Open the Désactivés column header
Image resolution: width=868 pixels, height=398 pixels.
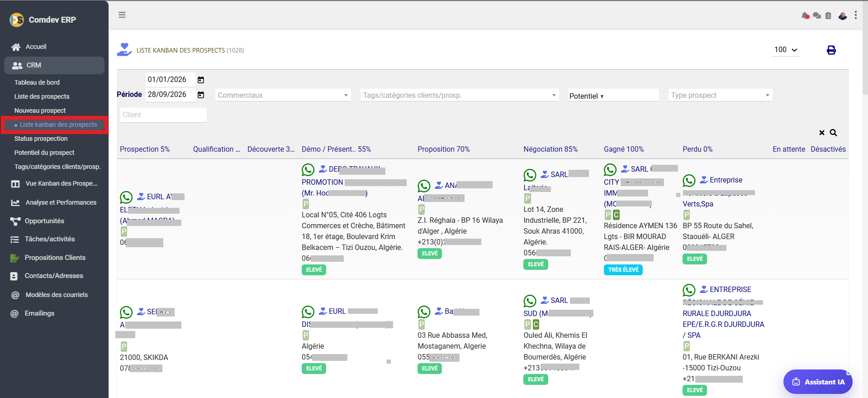coord(828,149)
